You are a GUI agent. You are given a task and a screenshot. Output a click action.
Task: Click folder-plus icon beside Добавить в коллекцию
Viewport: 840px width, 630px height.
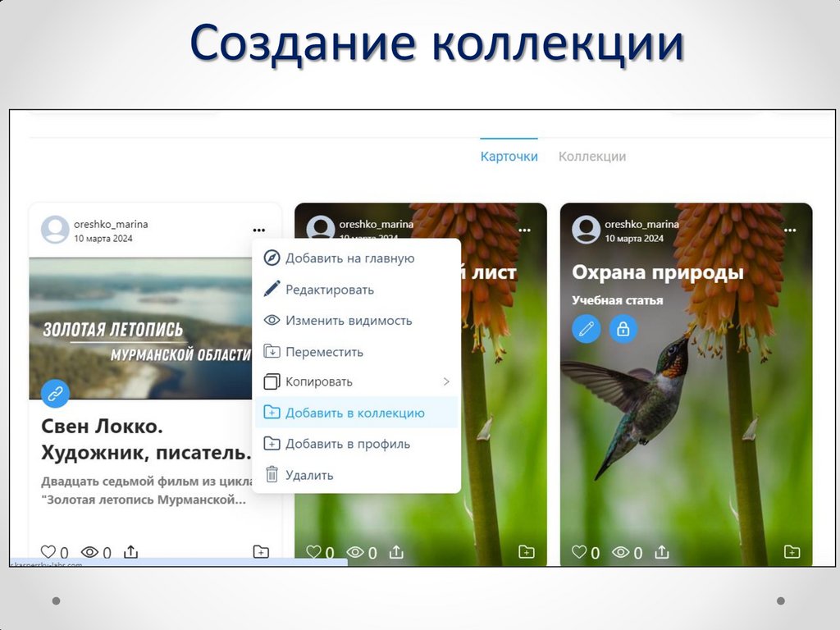pos(272,413)
